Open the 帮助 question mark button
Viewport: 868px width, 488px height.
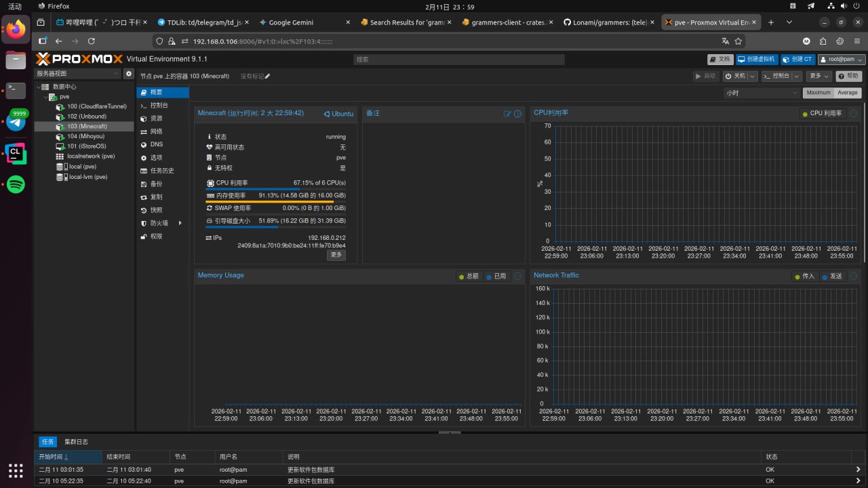click(x=848, y=77)
